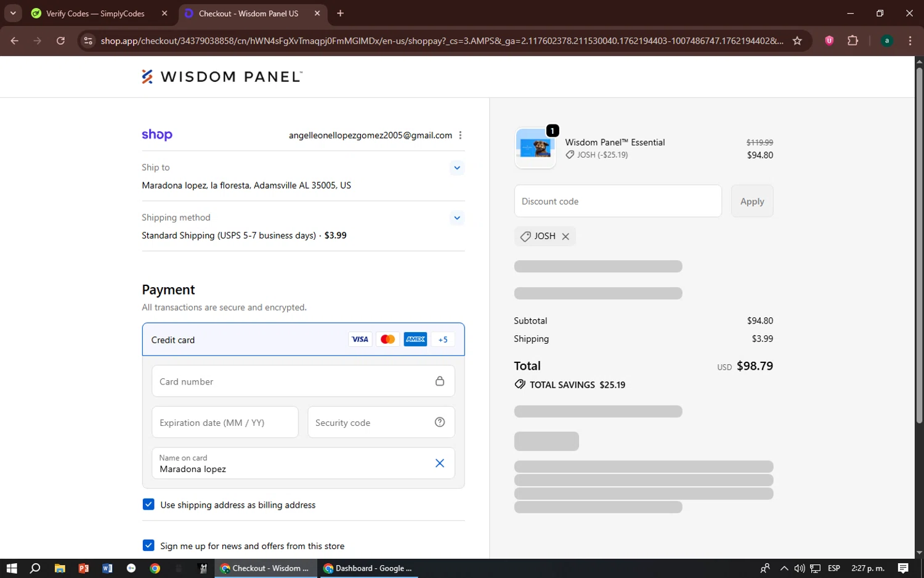924x578 pixels.
Task: Close the Checkout Wisdom Panel tab
Action: [317, 14]
